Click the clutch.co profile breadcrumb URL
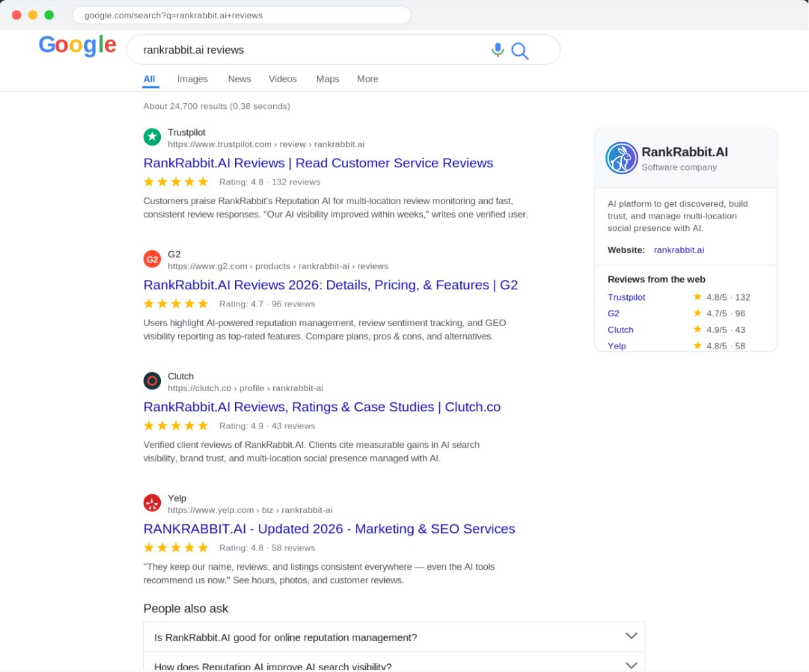This screenshot has width=809, height=672. coord(246,388)
